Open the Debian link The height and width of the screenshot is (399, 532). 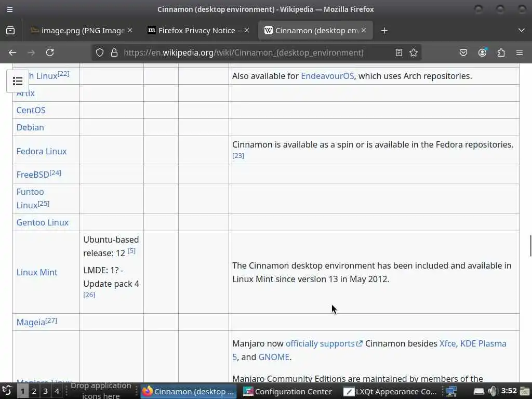pyautogui.click(x=30, y=127)
